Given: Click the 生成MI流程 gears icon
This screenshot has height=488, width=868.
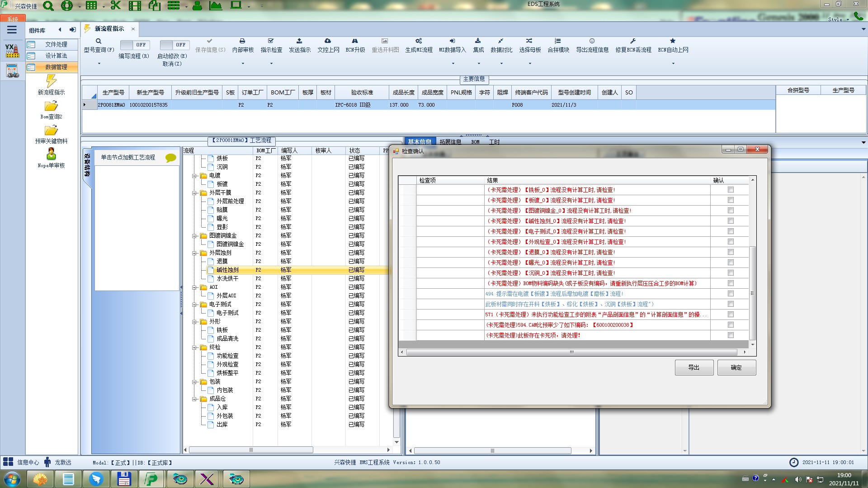Looking at the screenshot, I should [x=419, y=41].
